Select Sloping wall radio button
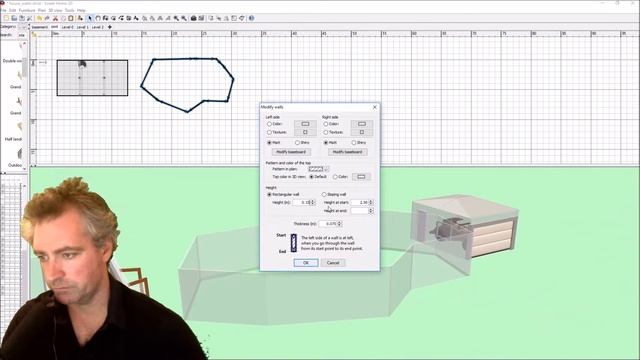This screenshot has height=360, width=640. pyautogui.click(x=324, y=194)
